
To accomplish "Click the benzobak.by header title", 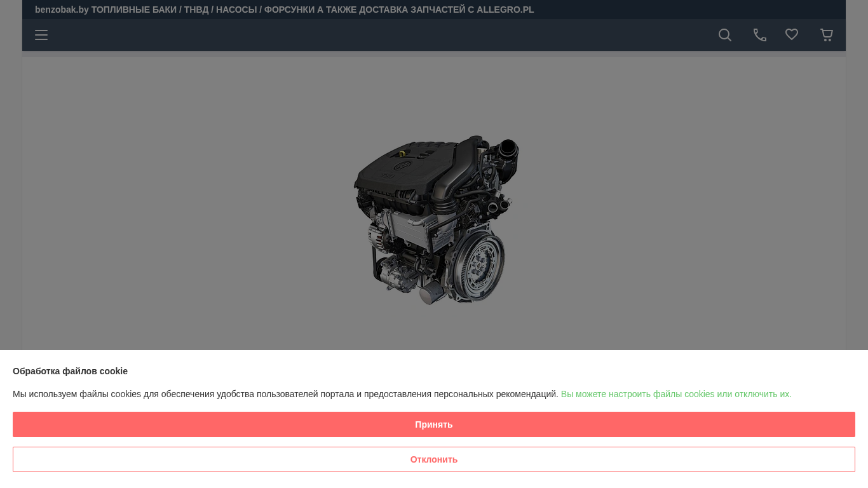I will tap(284, 10).
